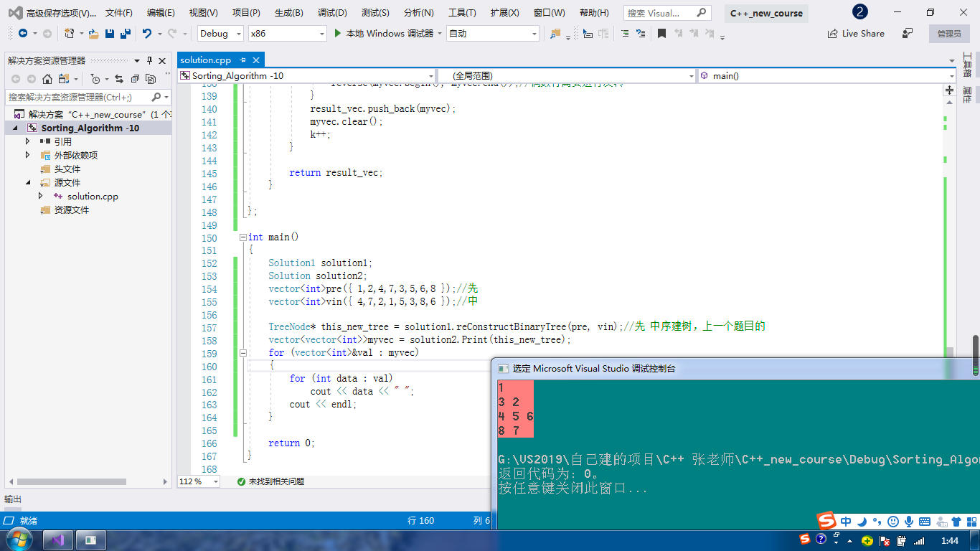Select 头文件 folder in Solution Explorer
The height and width of the screenshot is (551, 980).
(67, 169)
